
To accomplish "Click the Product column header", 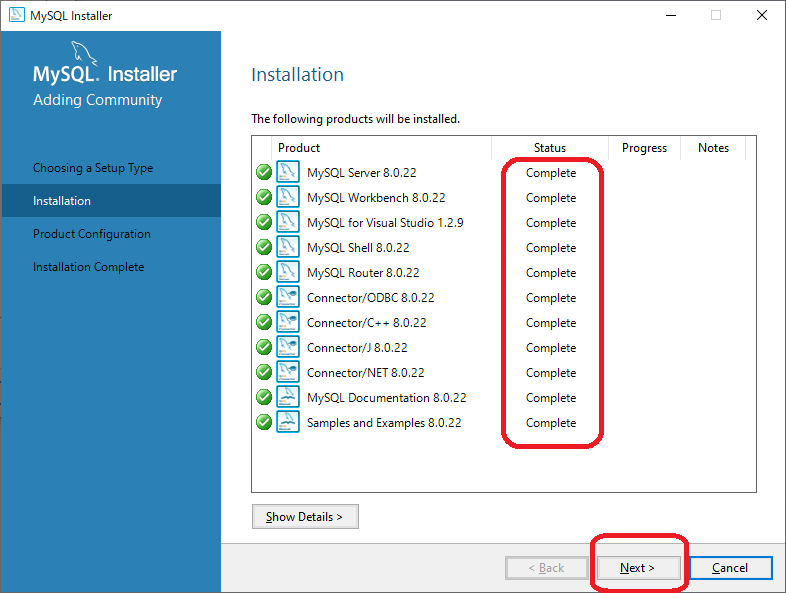I will [x=299, y=148].
